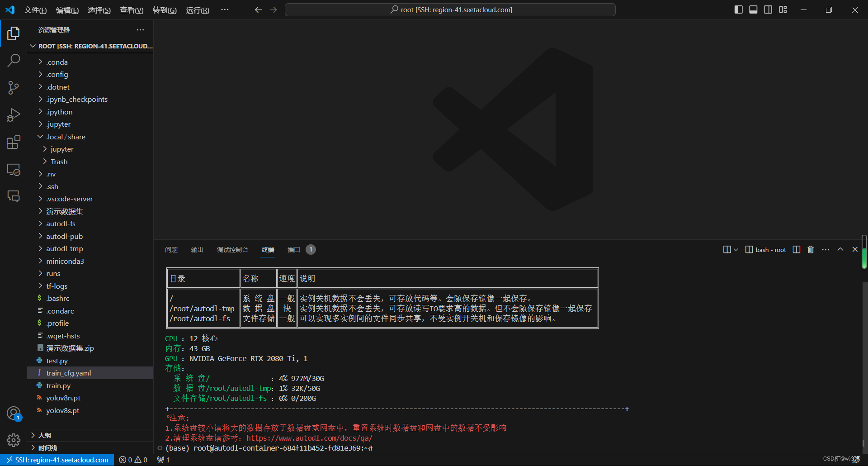Open the Remote Explorer view
The height and width of the screenshot is (466, 868).
[x=14, y=169]
